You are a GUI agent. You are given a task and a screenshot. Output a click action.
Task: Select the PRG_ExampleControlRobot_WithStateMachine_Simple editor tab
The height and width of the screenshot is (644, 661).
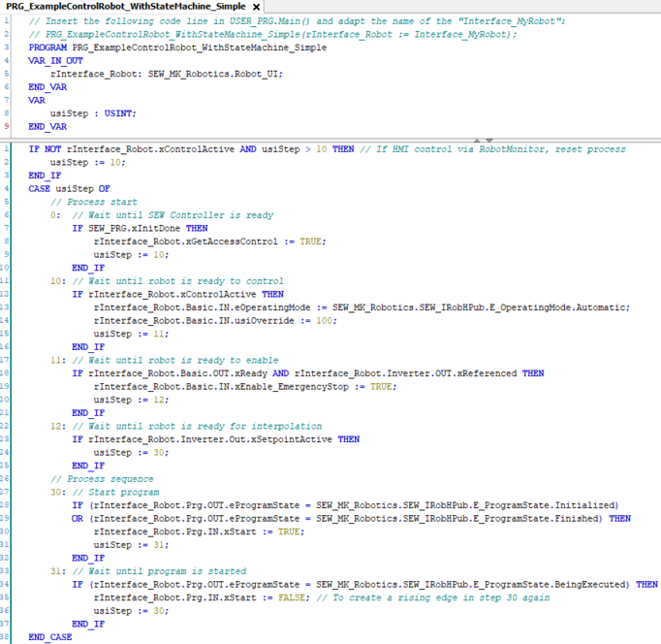point(124,7)
